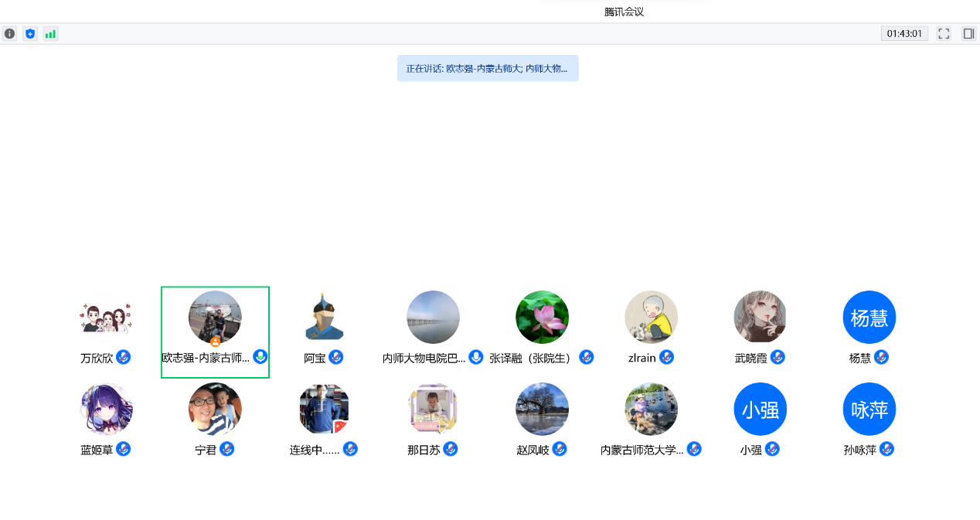Screen dimensions: 980x520
Task: Select 武晓霞 participant avatar
Action: tap(760, 317)
